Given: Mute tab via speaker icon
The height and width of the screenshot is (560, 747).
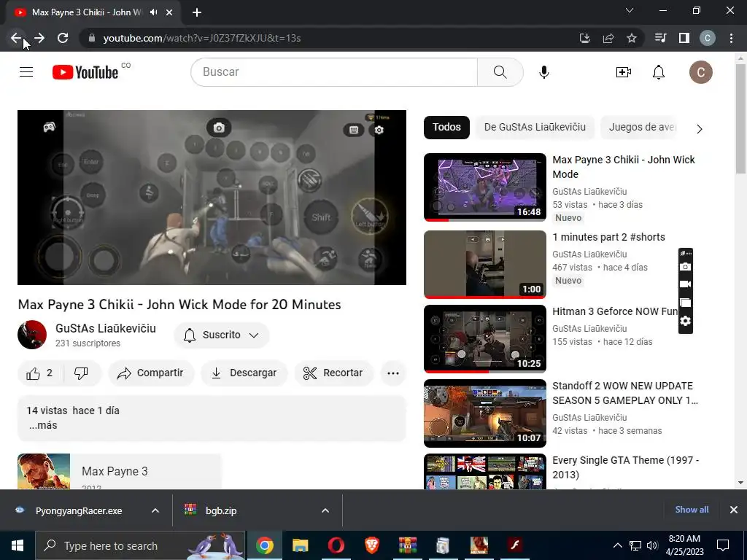Looking at the screenshot, I should pos(153,12).
